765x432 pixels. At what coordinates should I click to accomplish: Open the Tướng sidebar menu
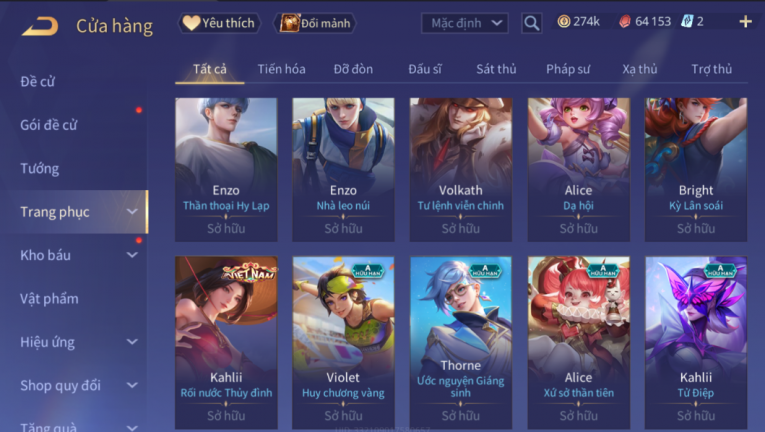click(40, 168)
